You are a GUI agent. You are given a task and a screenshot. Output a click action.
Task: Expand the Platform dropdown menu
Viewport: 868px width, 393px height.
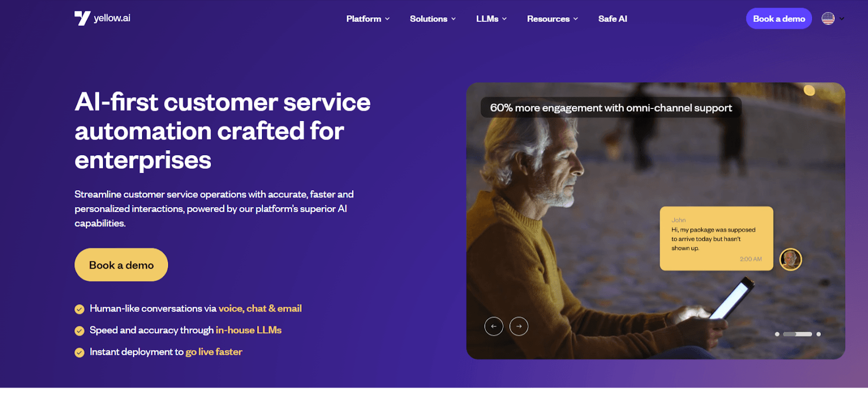(368, 19)
